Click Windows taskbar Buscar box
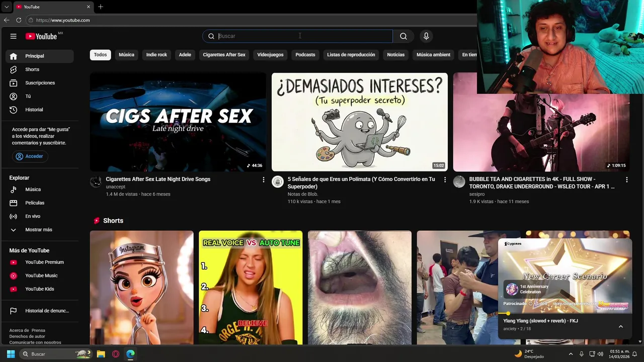644x362 pixels. [56, 354]
